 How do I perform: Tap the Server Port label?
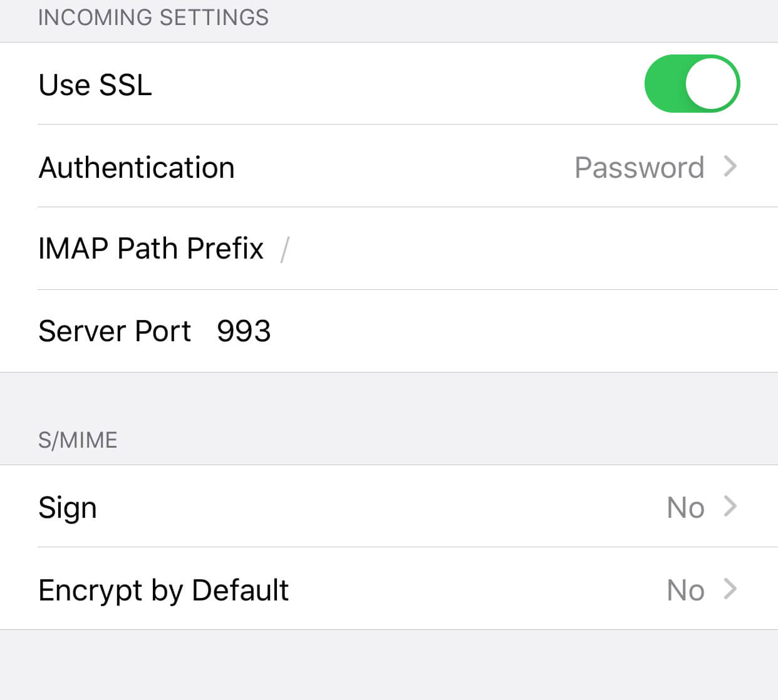click(115, 331)
